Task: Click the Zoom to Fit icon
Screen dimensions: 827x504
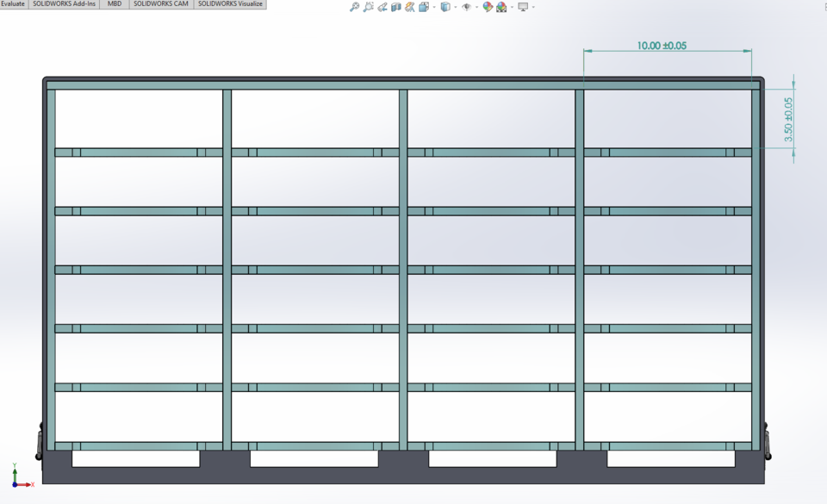Action: click(x=354, y=7)
